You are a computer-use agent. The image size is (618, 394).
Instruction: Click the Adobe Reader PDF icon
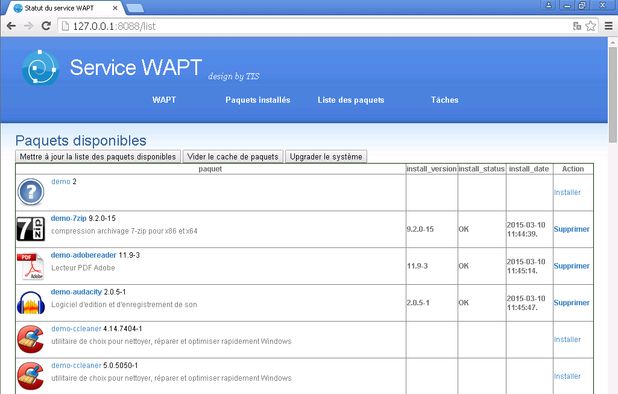[x=31, y=266]
